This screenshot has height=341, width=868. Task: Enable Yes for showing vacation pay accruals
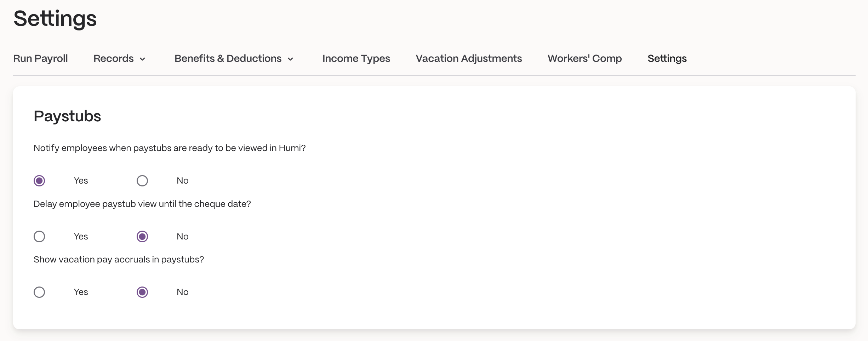pyautogui.click(x=39, y=292)
